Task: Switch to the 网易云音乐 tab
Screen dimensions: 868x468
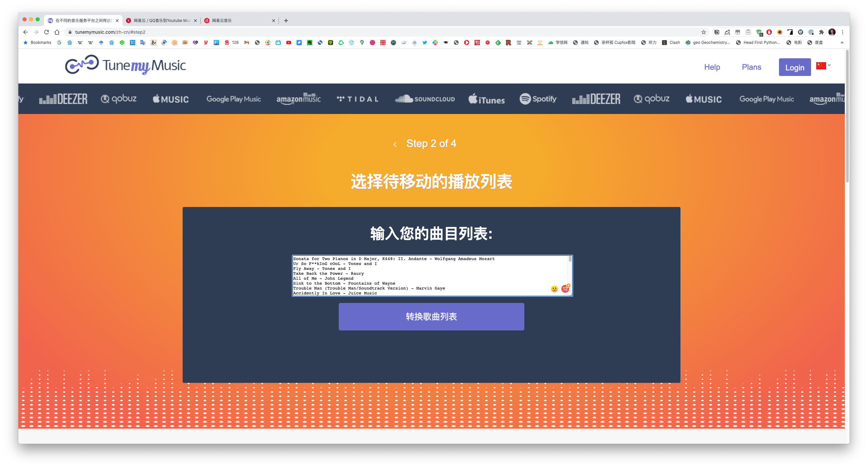Action: tap(236, 21)
